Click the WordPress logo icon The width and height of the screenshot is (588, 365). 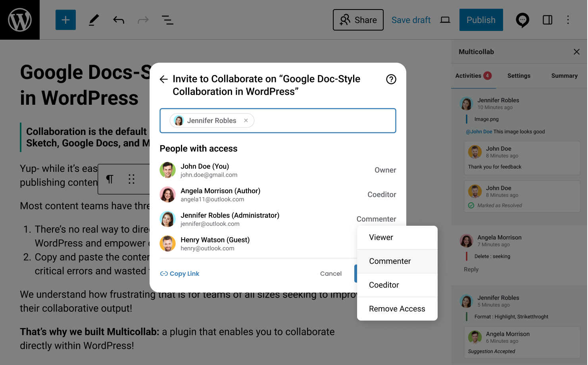click(x=20, y=20)
